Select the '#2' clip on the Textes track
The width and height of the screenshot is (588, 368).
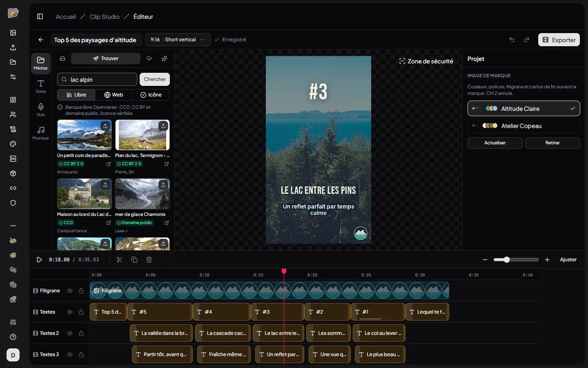pos(327,312)
